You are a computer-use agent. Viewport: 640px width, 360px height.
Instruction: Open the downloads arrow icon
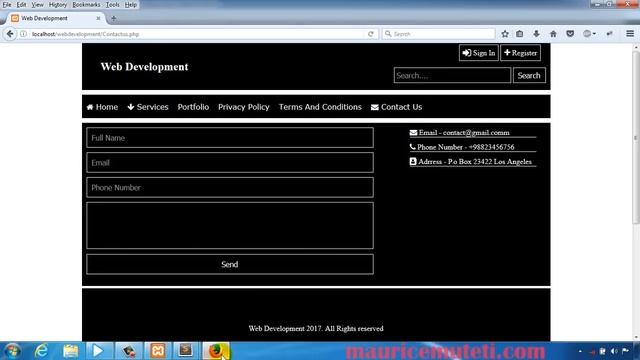pos(536,34)
